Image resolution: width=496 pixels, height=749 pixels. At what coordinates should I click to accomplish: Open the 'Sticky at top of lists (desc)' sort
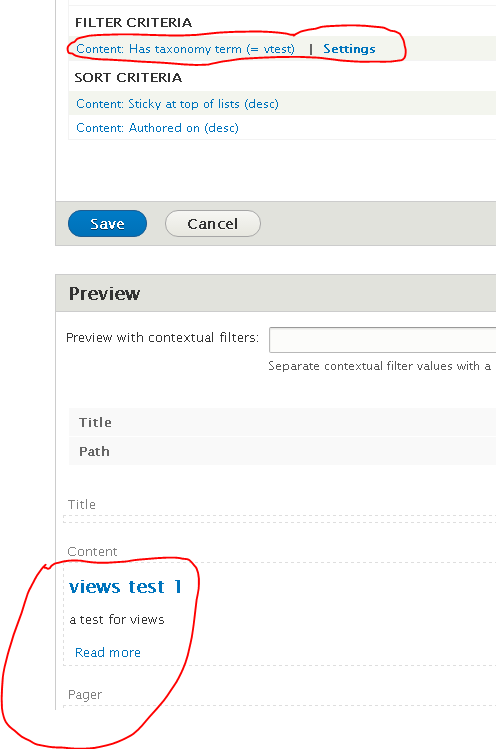coord(177,104)
